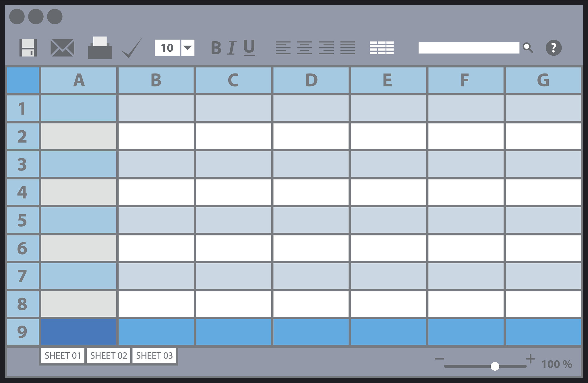588x383 pixels.
Task: Click the font size field showing 10
Action: [167, 48]
